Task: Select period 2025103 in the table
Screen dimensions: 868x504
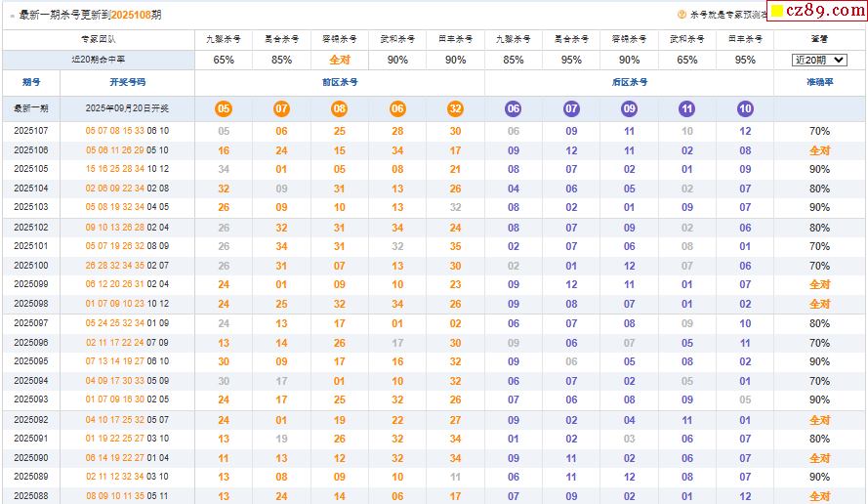Action: (x=31, y=207)
